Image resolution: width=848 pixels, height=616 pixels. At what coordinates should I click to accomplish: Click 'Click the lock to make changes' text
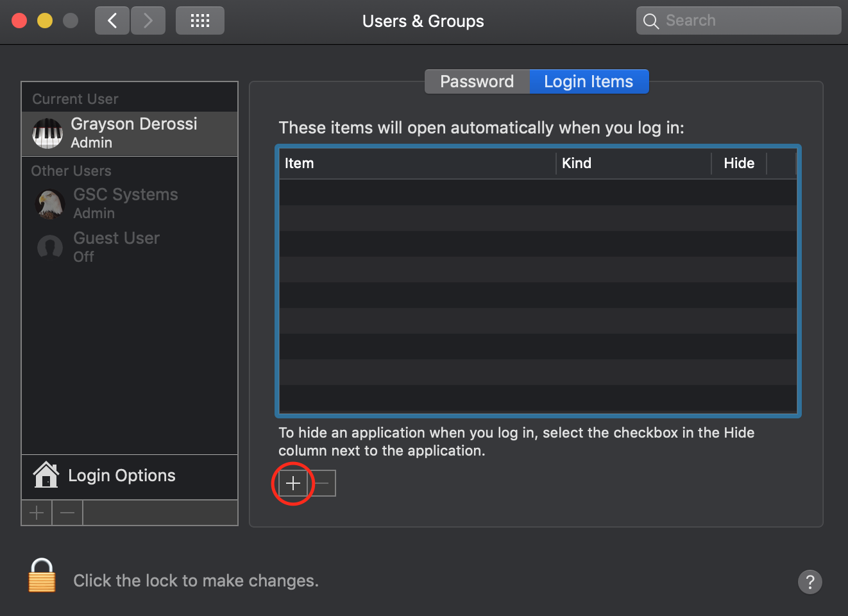tap(196, 581)
